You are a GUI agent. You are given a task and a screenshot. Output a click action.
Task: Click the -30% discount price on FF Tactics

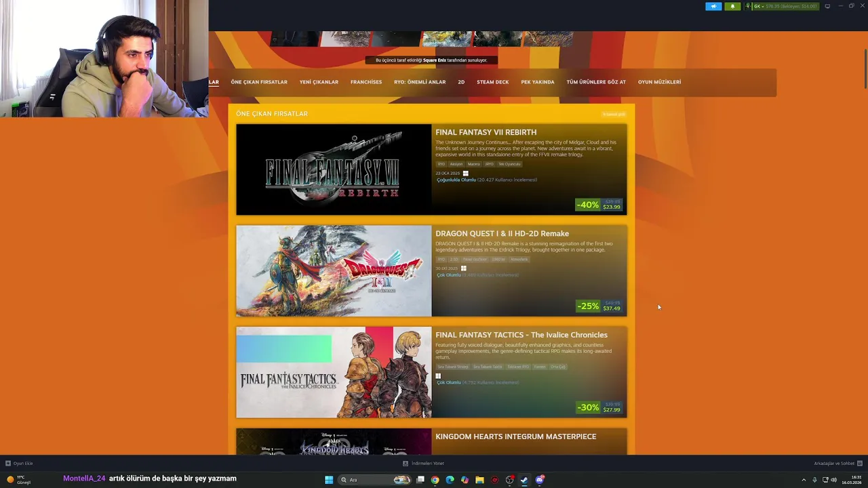pos(599,407)
